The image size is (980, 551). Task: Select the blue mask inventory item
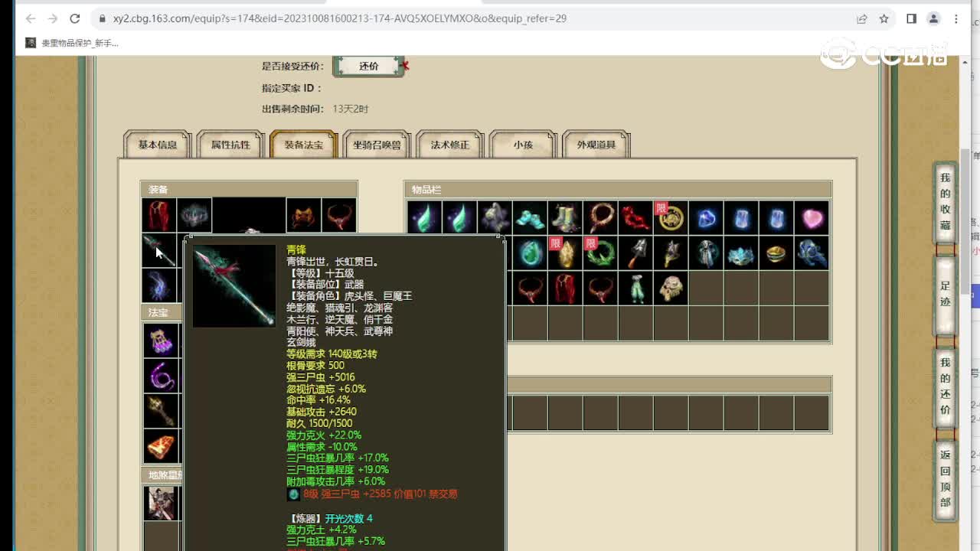(x=740, y=253)
